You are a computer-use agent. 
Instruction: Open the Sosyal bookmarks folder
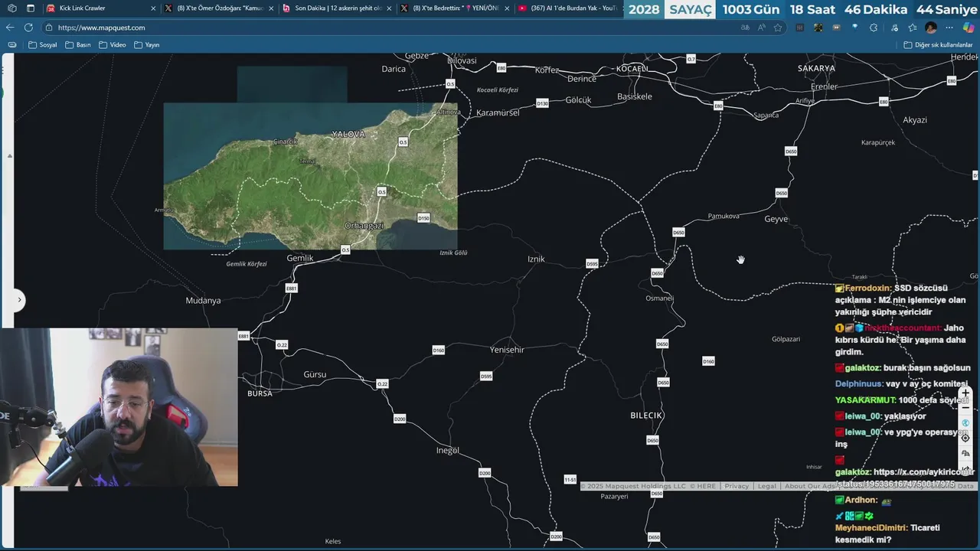[43, 45]
